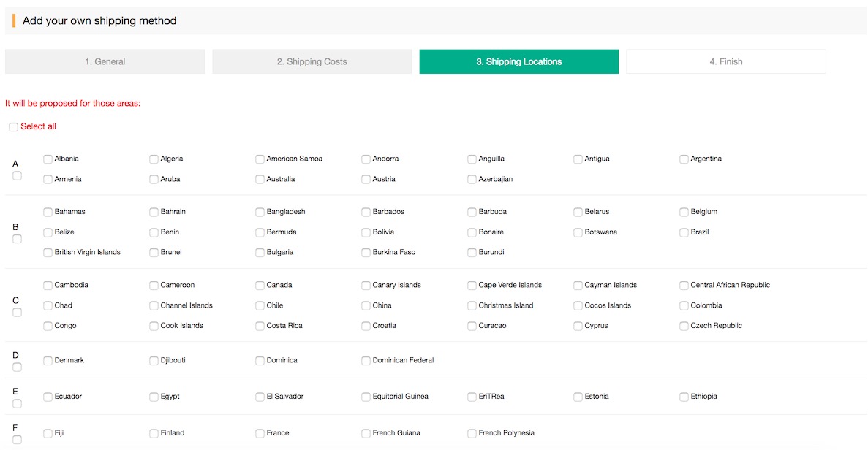The width and height of the screenshot is (868, 450).
Task: Go to the Finish step tab
Action: [725, 62]
